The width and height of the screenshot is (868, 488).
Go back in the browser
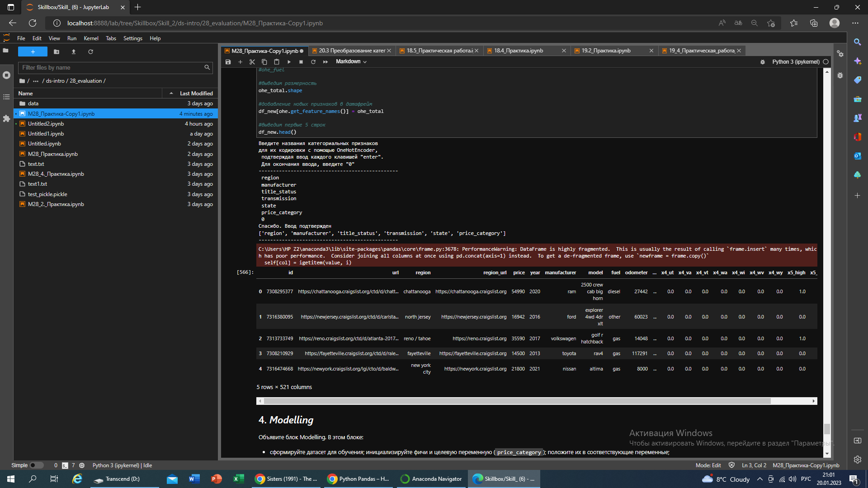[13, 23]
